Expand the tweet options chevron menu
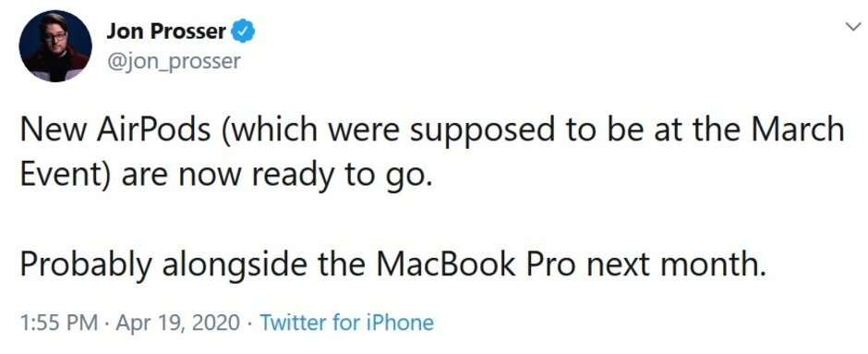Screen dimensions: 868x354 click(x=854, y=26)
